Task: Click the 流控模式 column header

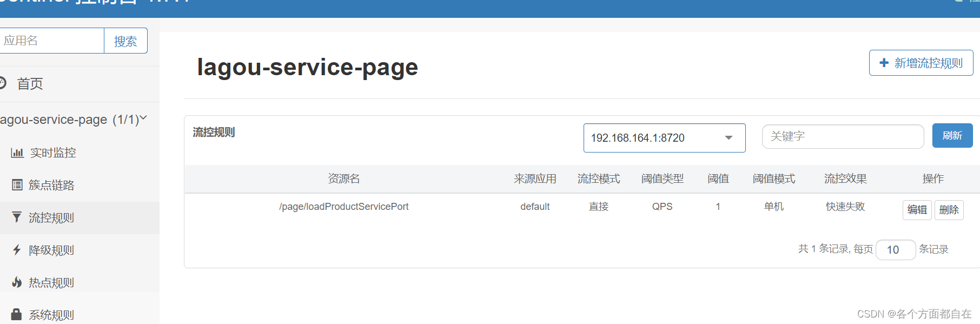Action: pos(599,178)
